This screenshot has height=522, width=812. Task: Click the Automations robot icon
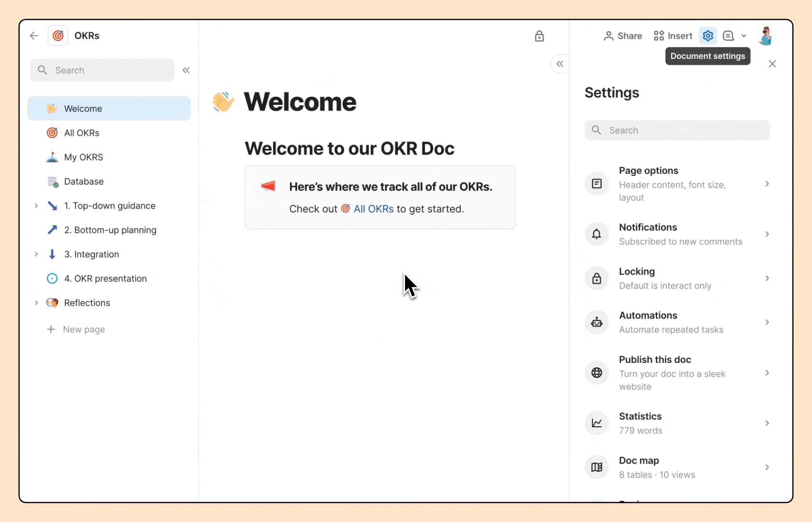coord(597,322)
